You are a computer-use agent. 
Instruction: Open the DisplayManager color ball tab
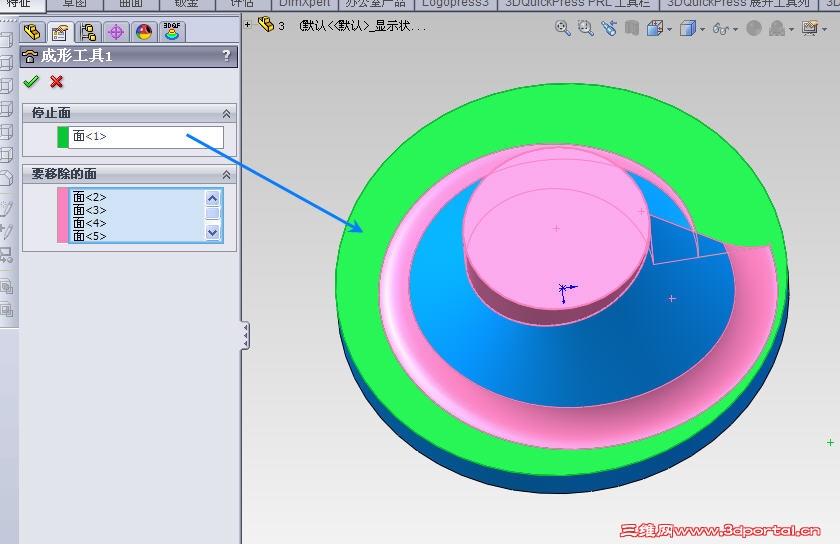click(x=144, y=32)
